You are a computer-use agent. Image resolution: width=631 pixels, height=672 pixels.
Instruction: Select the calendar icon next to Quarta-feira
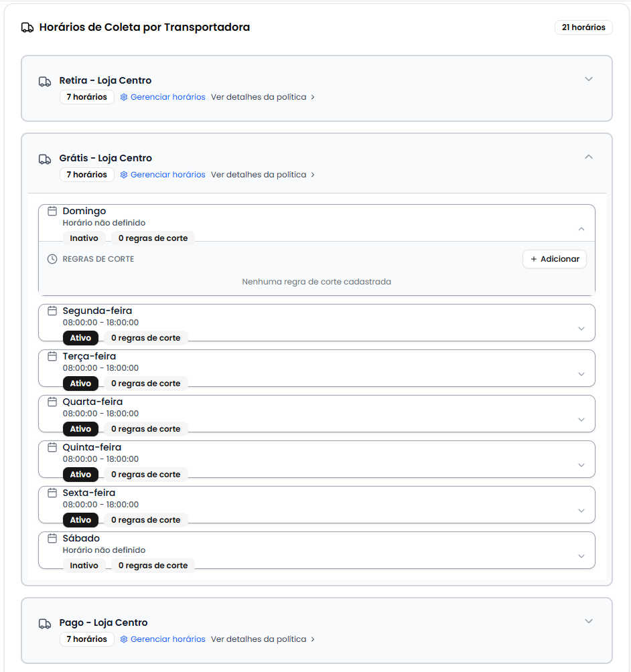pyautogui.click(x=53, y=401)
